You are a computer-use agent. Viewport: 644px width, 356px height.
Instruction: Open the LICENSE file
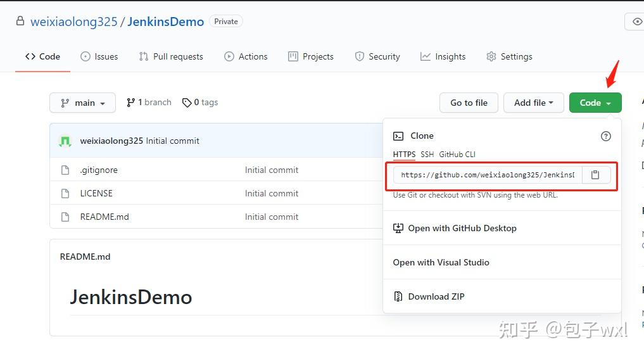[x=96, y=193]
